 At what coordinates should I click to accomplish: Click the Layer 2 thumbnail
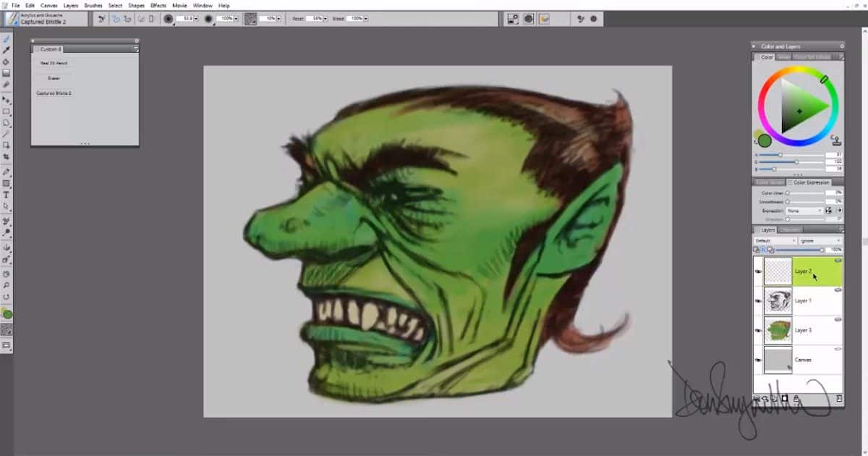click(778, 271)
